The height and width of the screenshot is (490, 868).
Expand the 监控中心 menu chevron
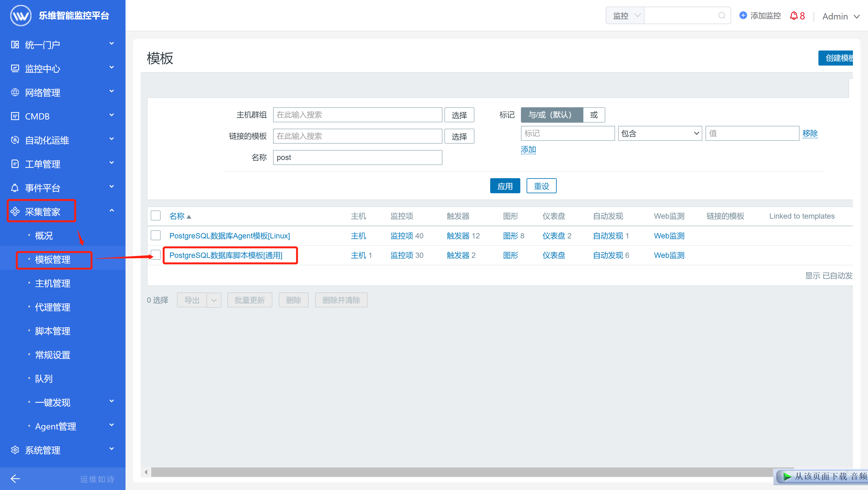click(x=111, y=67)
